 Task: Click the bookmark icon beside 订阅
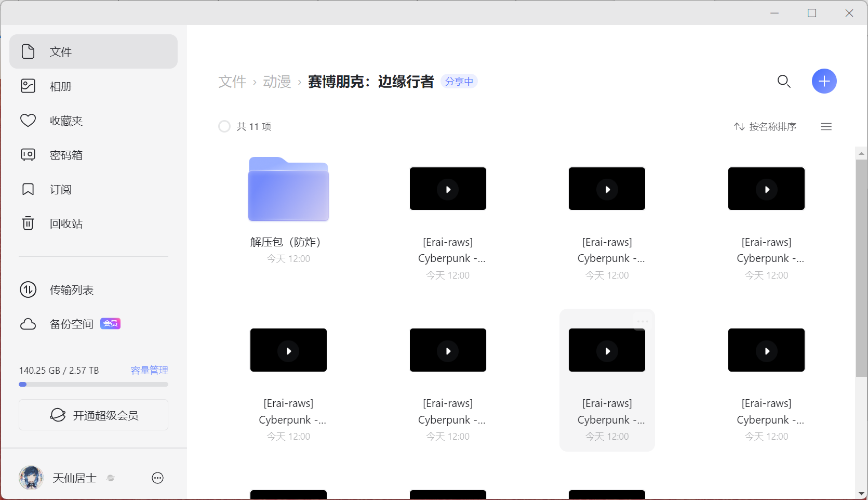pos(28,189)
